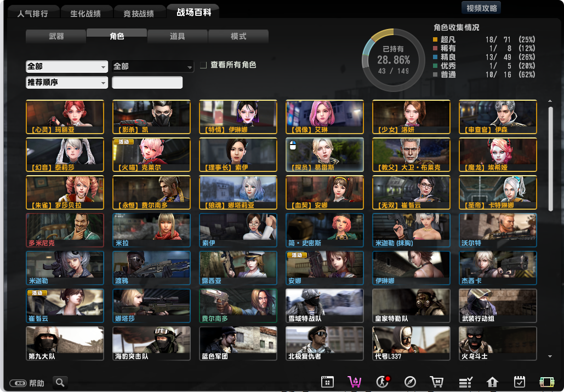The height and width of the screenshot is (392, 564).
Task: Open the task checklist icon
Action: [465, 382]
